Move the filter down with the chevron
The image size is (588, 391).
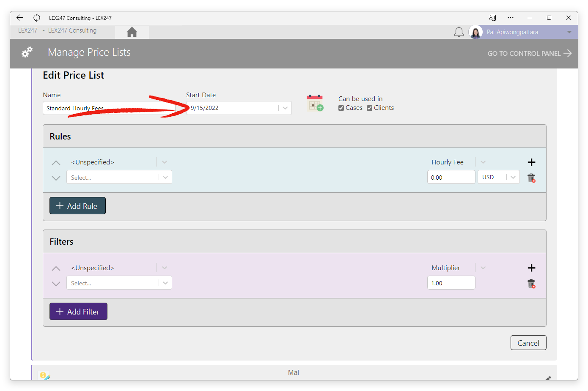click(x=56, y=284)
